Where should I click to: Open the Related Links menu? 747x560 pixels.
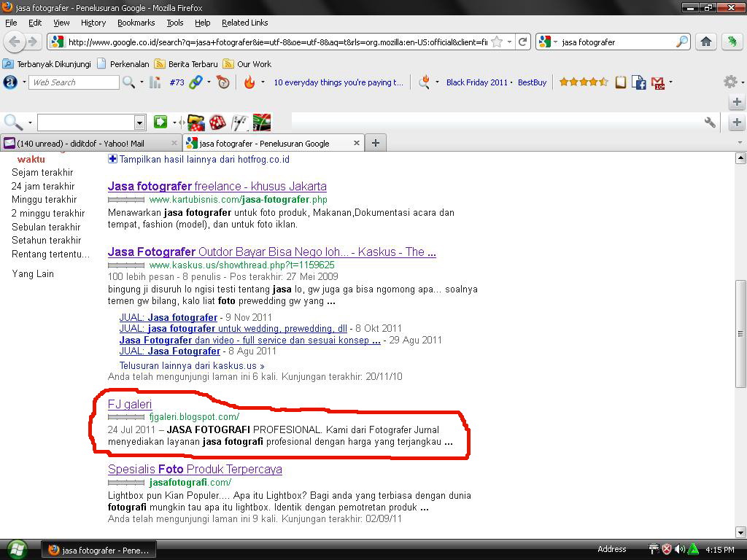coord(245,23)
